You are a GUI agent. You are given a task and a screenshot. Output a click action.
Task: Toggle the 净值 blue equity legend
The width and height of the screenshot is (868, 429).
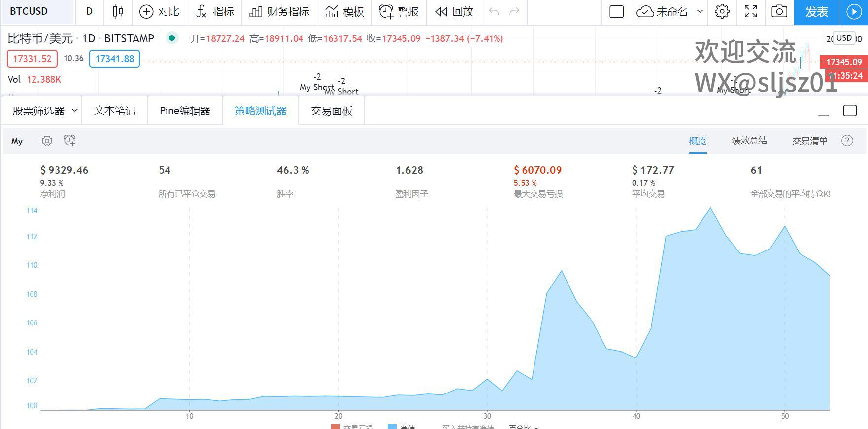401,427
